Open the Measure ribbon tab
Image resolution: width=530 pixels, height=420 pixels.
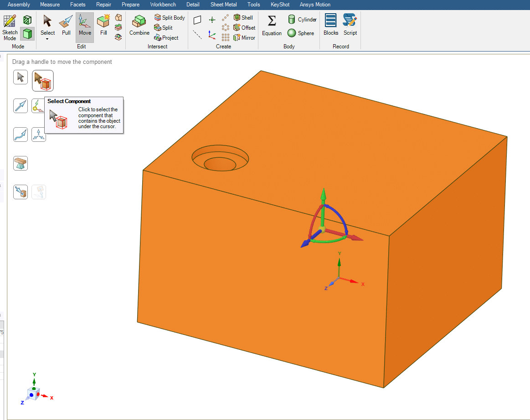tap(50, 5)
